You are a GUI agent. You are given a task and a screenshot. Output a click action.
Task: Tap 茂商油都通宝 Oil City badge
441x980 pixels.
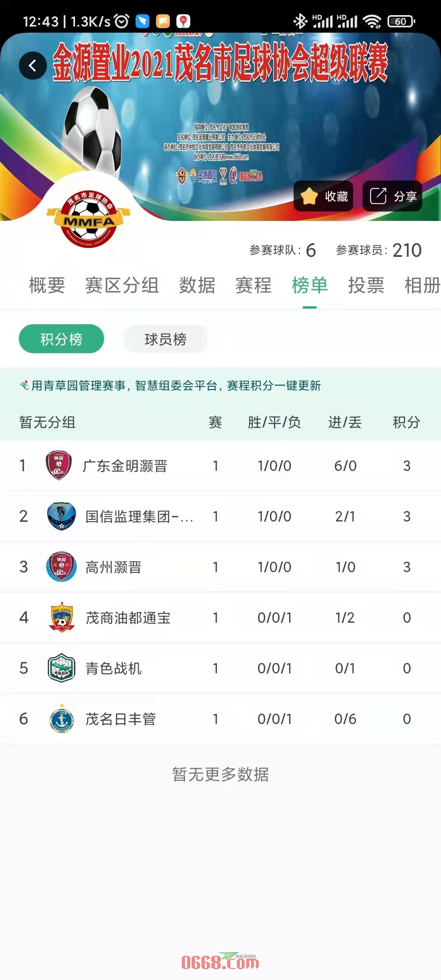tap(61, 617)
